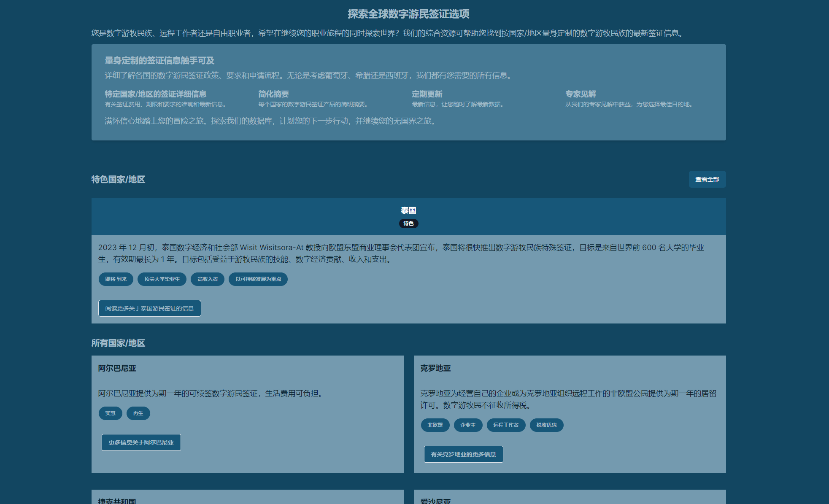Select the 以可持续发展为重点 tag
Screen dimensions: 829x504
point(258,279)
